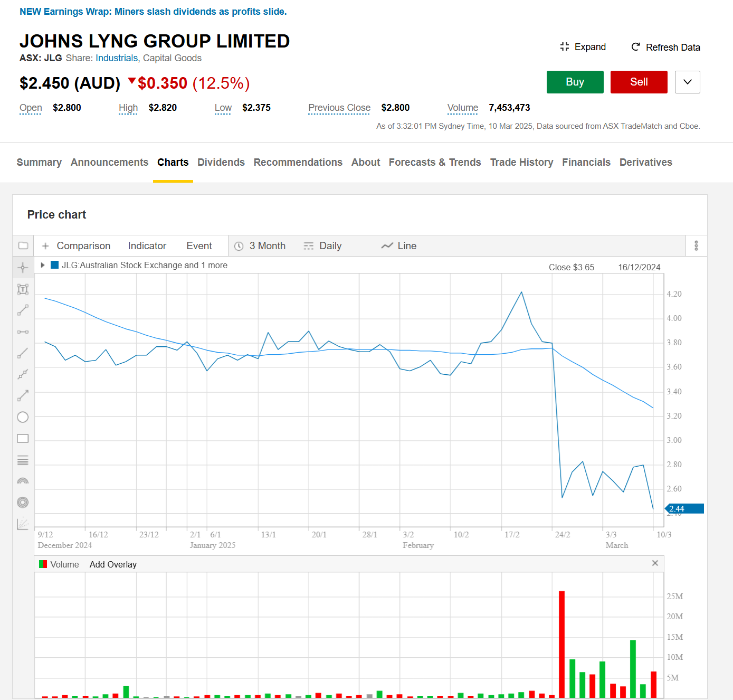Select the Fibonacci arcs tool
This screenshot has height=700, width=733.
[23, 481]
